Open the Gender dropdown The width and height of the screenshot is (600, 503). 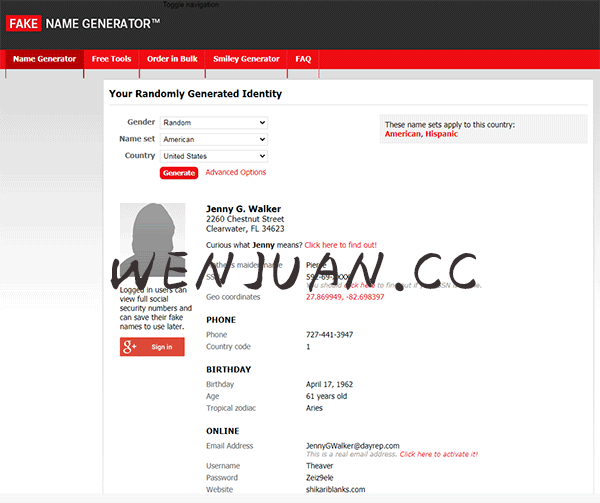(x=214, y=123)
